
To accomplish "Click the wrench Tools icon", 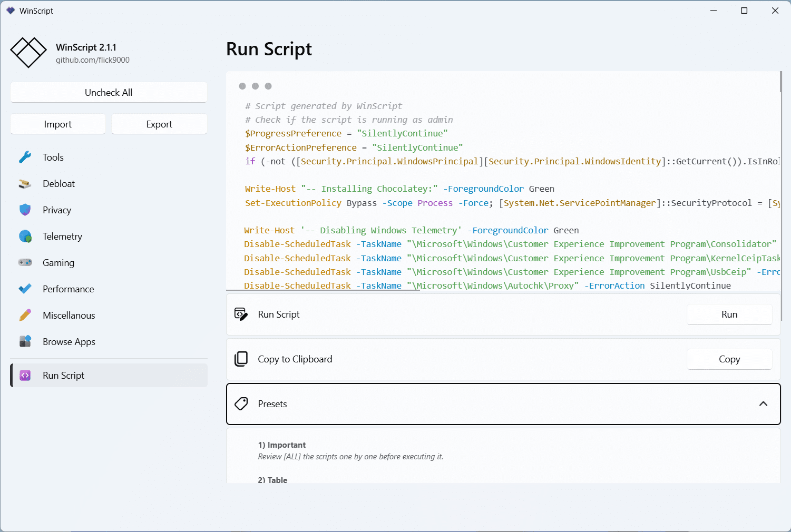I will pyautogui.click(x=25, y=157).
